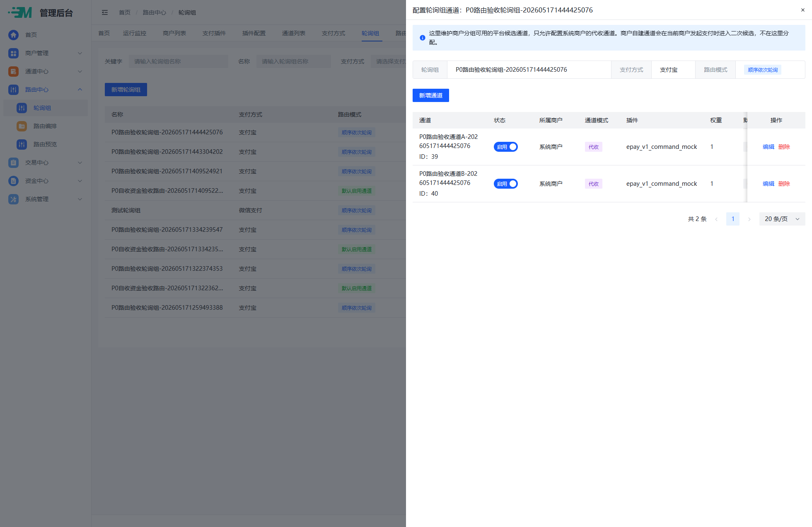Toggle the sidebar collapse hamburger icon
This screenshot has height=527, width=812.
click(x=105, y=12)
